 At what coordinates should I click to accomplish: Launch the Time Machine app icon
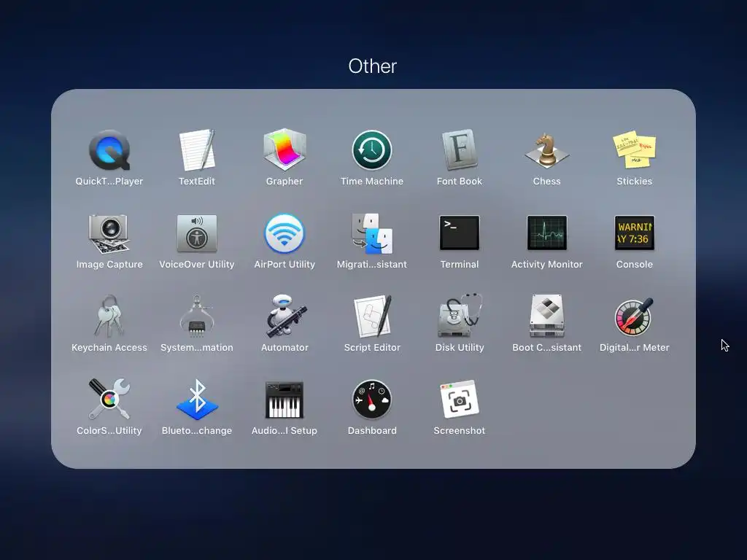372,150
